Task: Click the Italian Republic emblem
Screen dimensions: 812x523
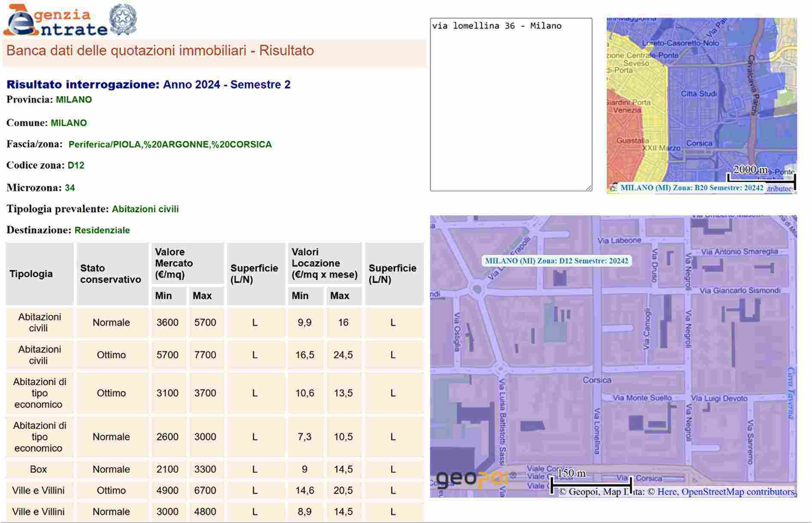Action: pos(123,19)
